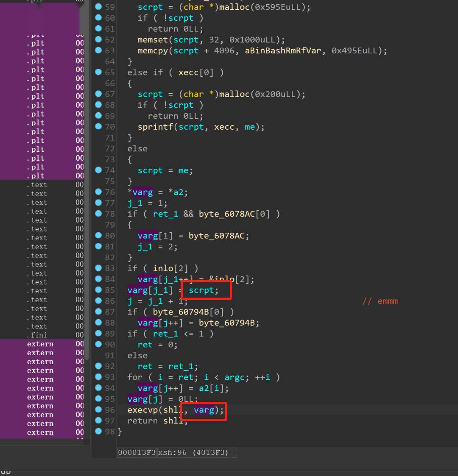The width and height of the screenshot is (458, 476).
Task: Toggle the breakpoint dot on line 70
Action: [98, 126]
